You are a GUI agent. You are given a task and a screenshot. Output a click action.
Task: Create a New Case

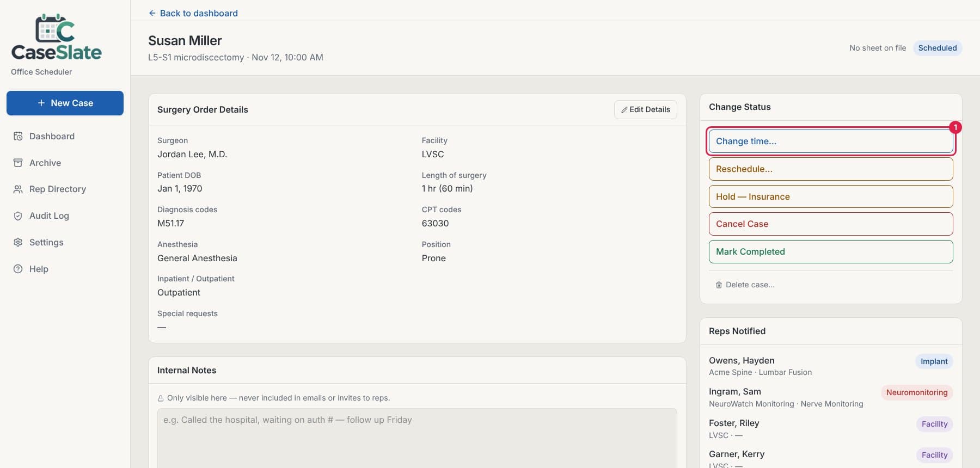65,103
